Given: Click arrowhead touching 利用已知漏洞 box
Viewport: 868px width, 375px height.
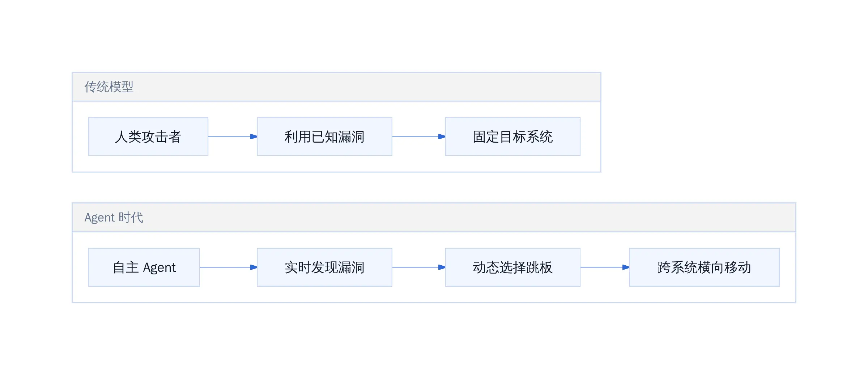Looking at the screenshot, I should pos(254,136).
